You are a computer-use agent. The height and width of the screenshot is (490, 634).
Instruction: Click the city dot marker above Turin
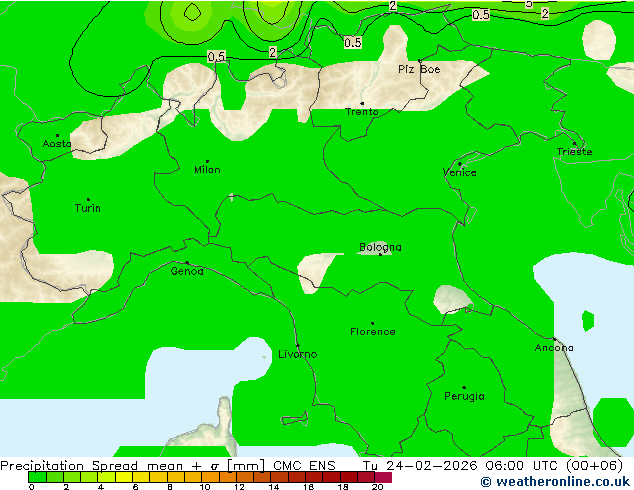88,199
